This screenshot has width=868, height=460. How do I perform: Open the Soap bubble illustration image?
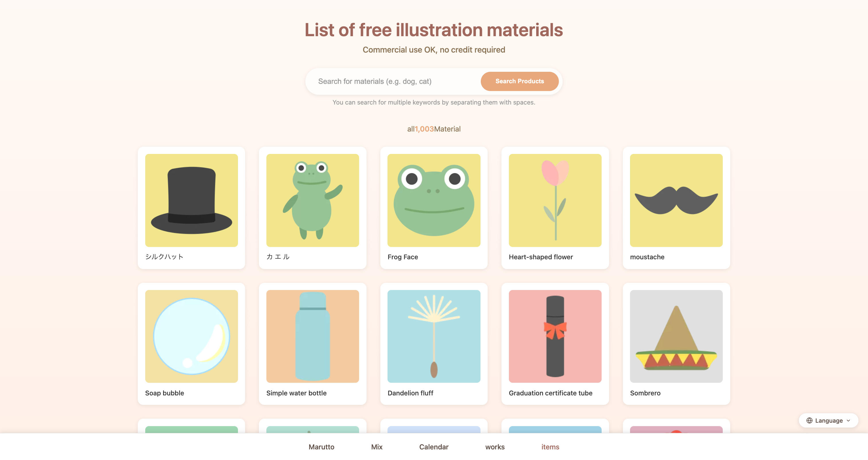point(191,336)
